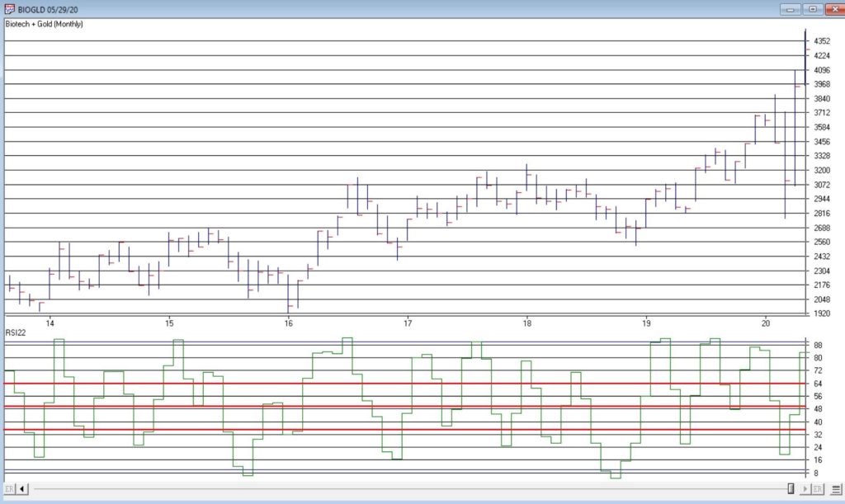Click the RSI 8 axis label
The width and height of the screenshot is (845, 504).
[x=818, y=473]
